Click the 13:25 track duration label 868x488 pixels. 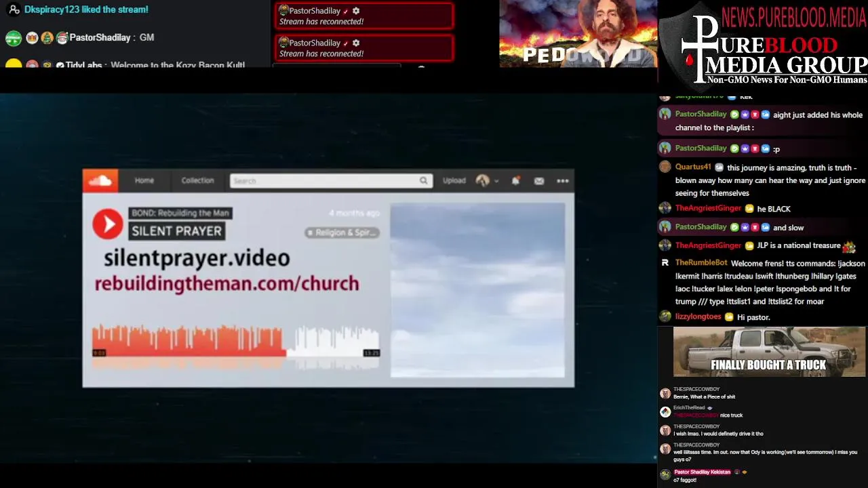[371, 353]
